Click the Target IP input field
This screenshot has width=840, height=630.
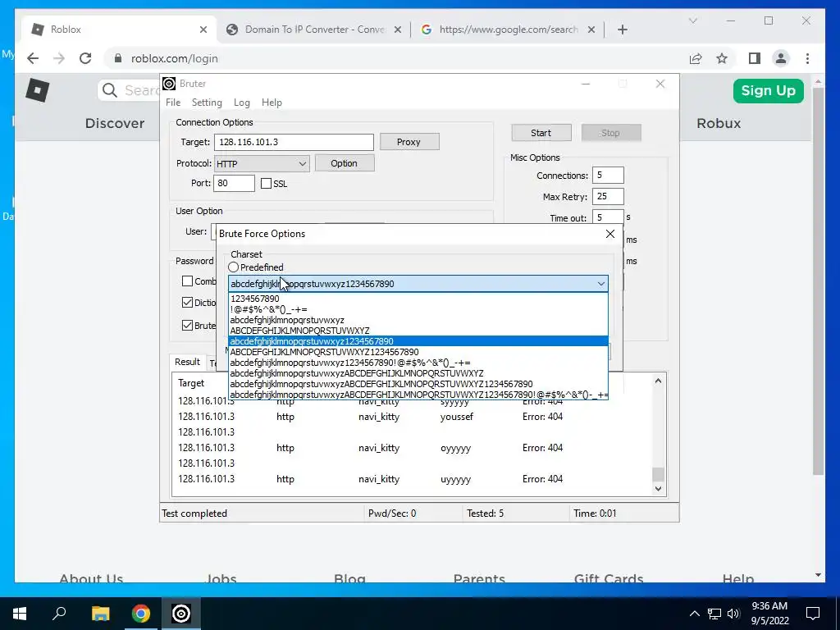(294, 142)
